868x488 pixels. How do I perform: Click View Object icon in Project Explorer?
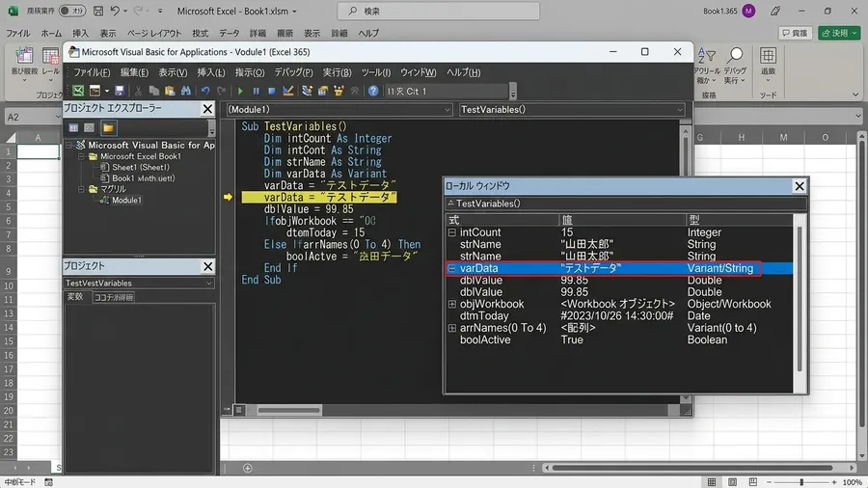pos(89,128)
